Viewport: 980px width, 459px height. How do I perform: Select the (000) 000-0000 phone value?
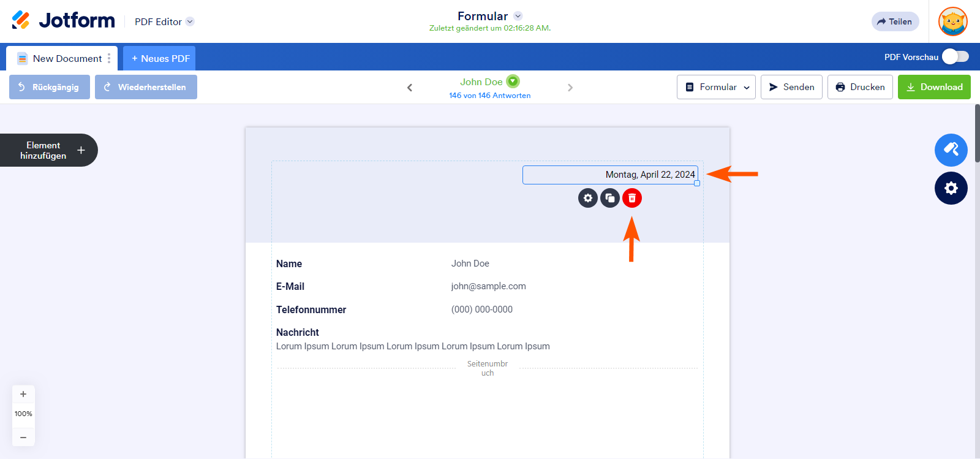click(x=482, y=309)
